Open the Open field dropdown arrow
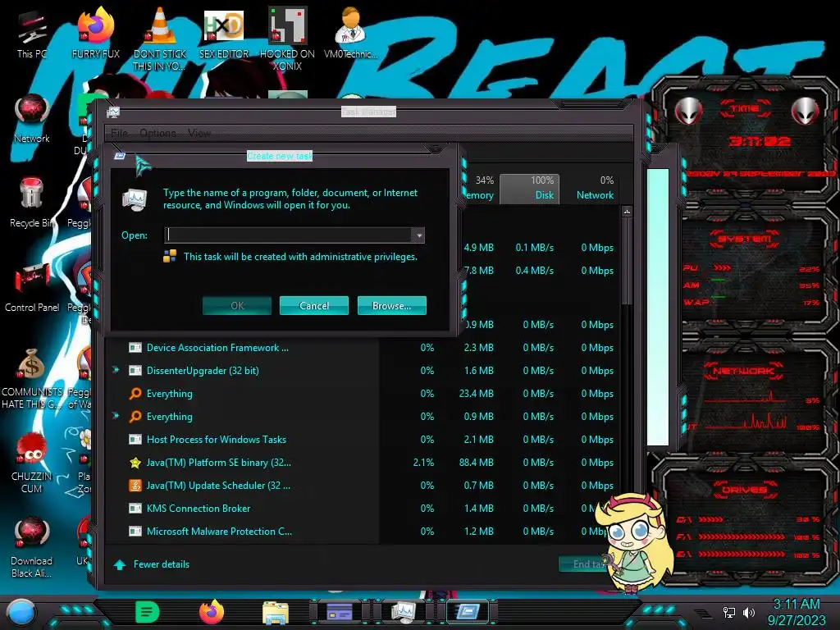This screenshot has width=840, height=630. point(419,235)
